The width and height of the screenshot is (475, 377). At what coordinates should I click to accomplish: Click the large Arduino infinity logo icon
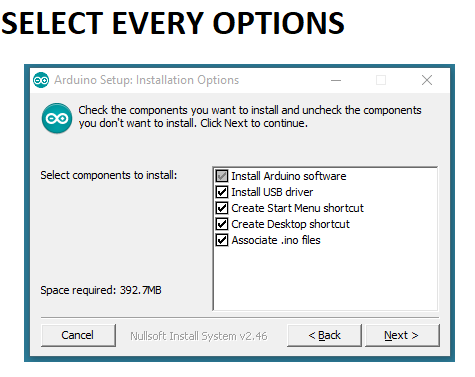tap(57, 118)
